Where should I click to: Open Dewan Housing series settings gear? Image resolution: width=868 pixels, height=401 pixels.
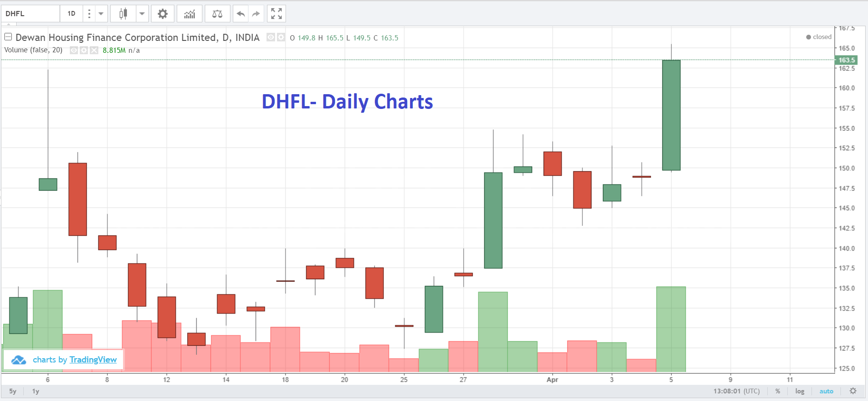pyautogui.click(x=281, y=37)
